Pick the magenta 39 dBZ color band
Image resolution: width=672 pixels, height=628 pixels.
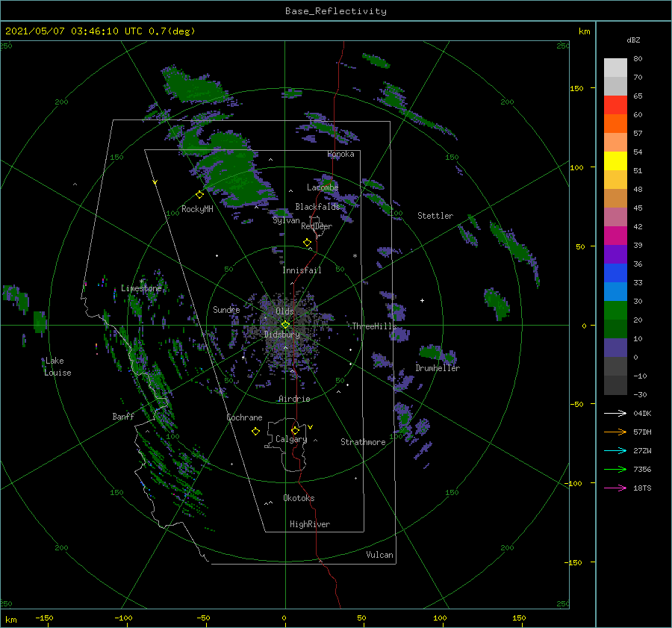click(615, 235)
